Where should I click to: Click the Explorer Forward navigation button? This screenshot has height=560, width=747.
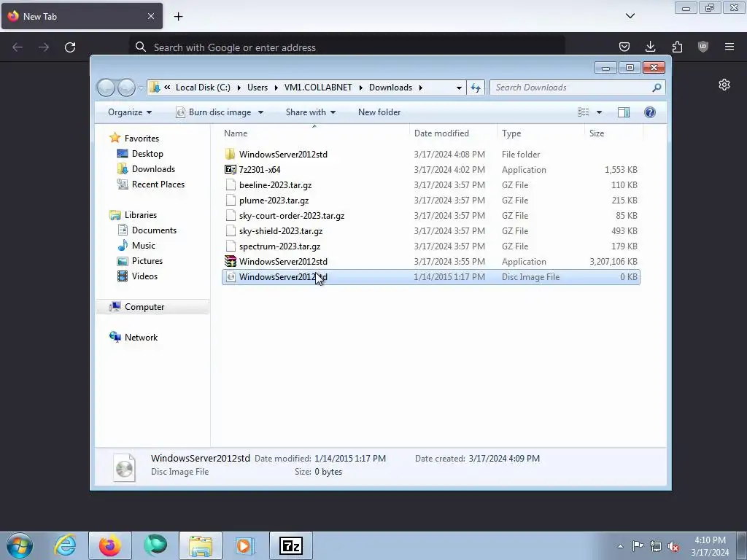(126, 87)
